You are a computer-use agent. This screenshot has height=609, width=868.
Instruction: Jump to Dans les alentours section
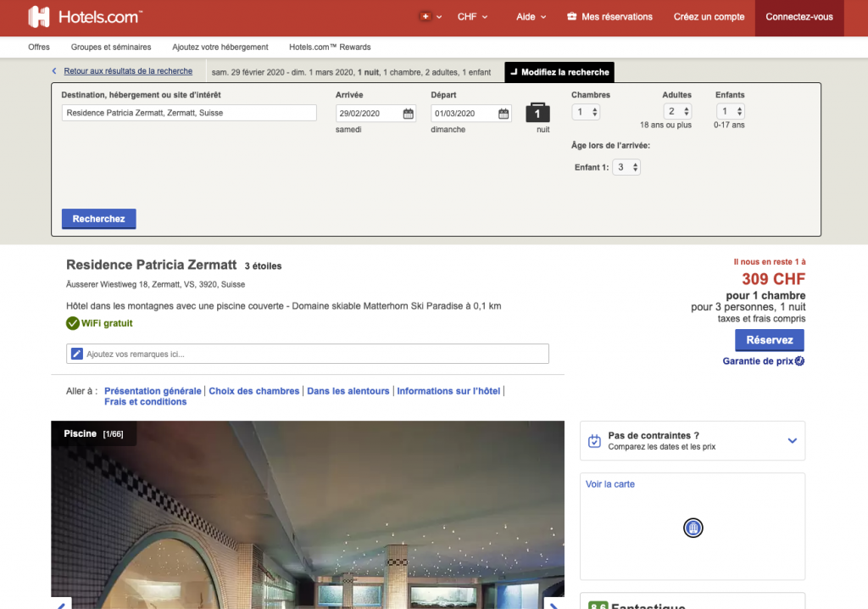(x=348, y=391)
